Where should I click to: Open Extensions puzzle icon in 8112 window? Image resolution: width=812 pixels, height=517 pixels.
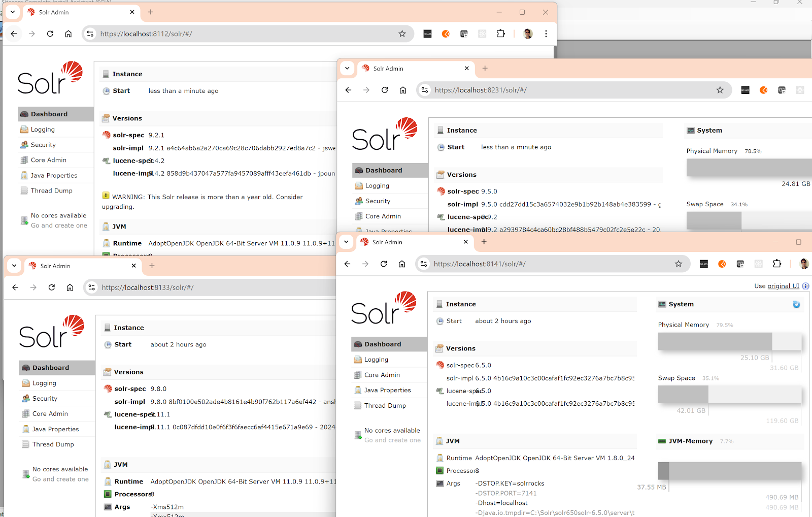point(501,34)
